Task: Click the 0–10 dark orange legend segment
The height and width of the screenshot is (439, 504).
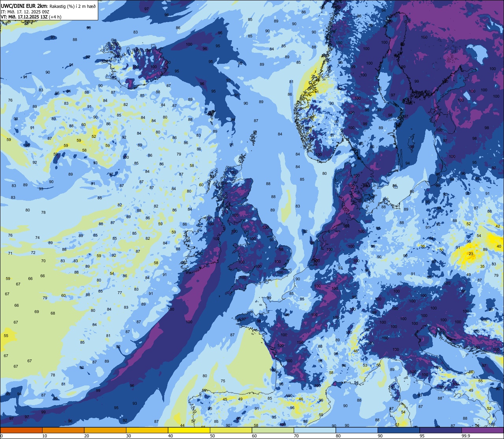Action: pos(21,430)
